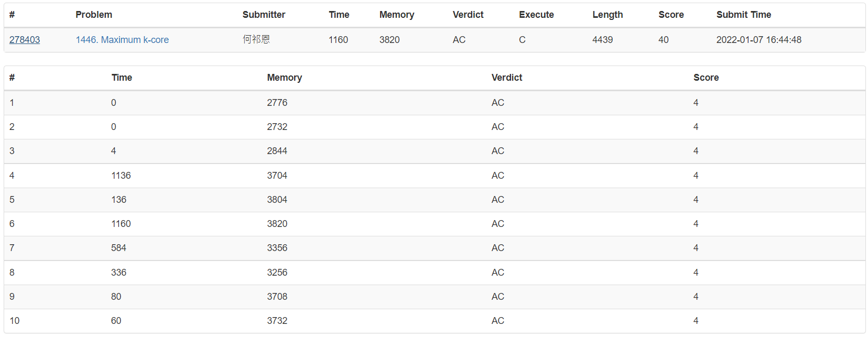Click the Problem column header
The image size is (868, 337).
(94, 15)
